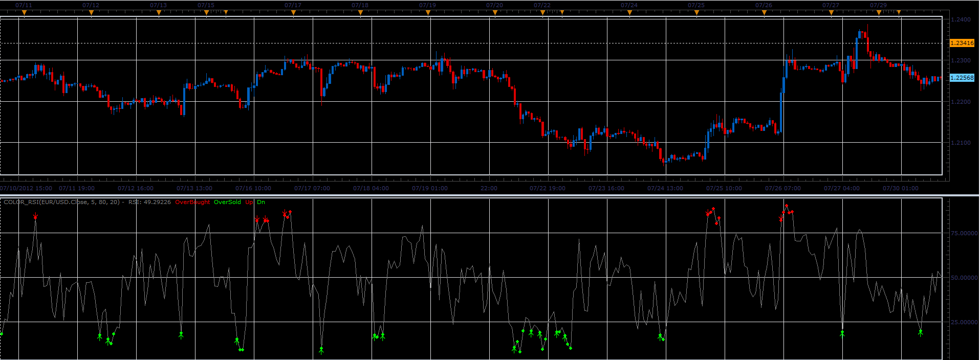Click the 50.00000 RSI level label
The image size is (980, 360).
pyautogui.click(x=964, y=278)
